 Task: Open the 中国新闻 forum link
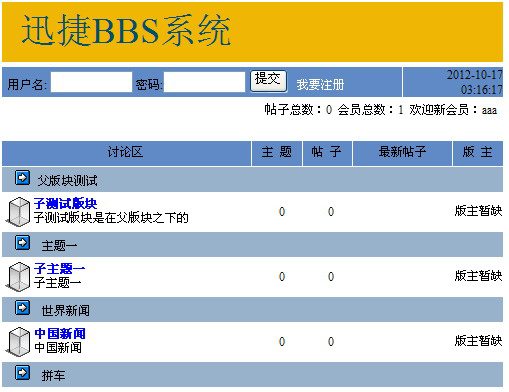pos(60,333)
